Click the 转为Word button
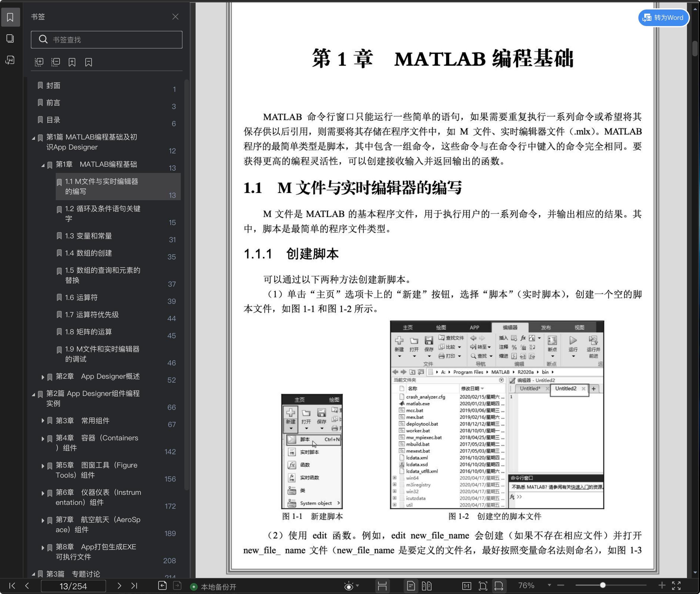Screen dimensions: 700x594 663,17
